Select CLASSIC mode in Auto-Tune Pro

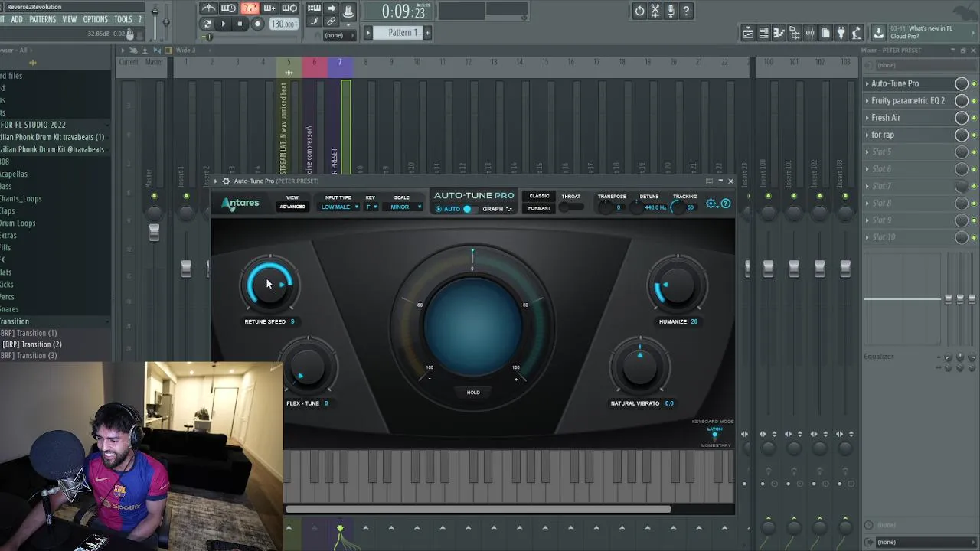539,196
